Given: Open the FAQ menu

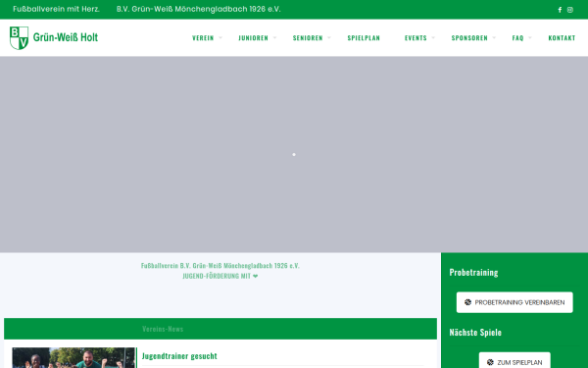Looking at the screenshot, I should point(517,38).
